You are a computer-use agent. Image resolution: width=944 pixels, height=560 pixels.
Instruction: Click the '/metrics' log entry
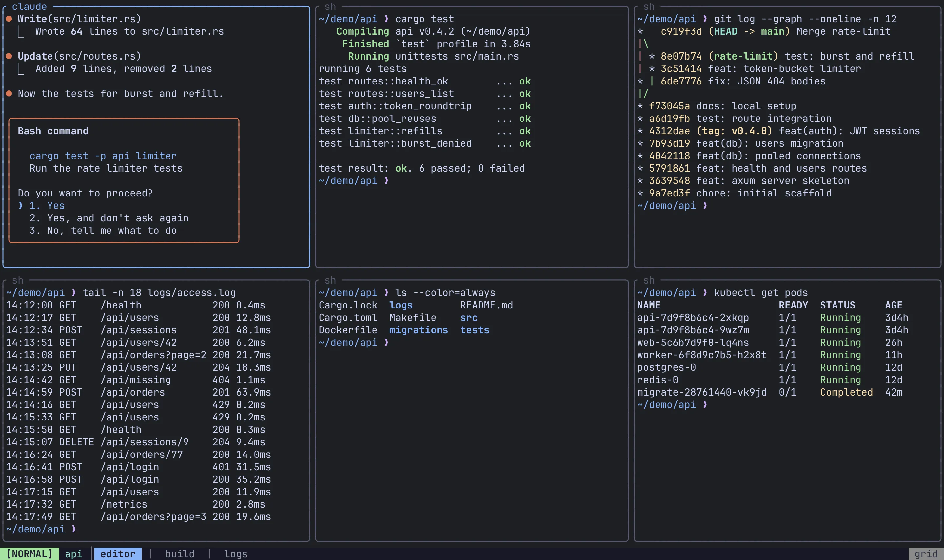coord(136,505)
